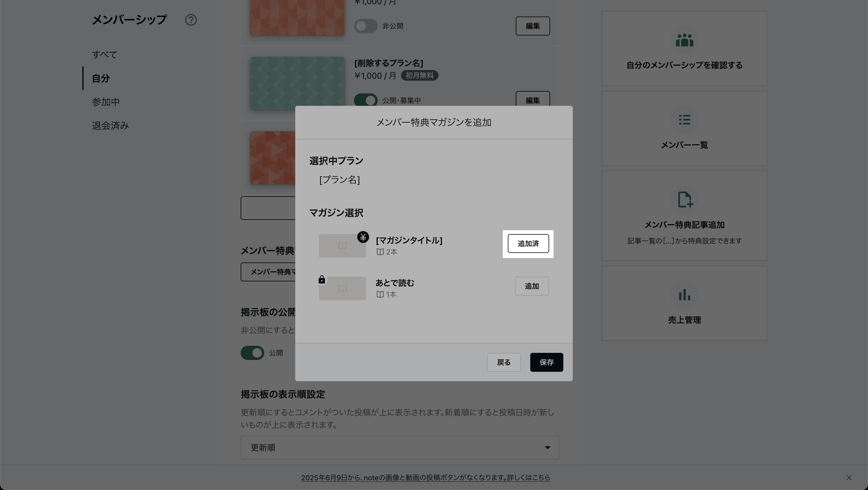Click the document-plus icon for メンバー特典記事追加
Image resolution: width=868 pixels, height=490 pixels.
coord(685,199)
